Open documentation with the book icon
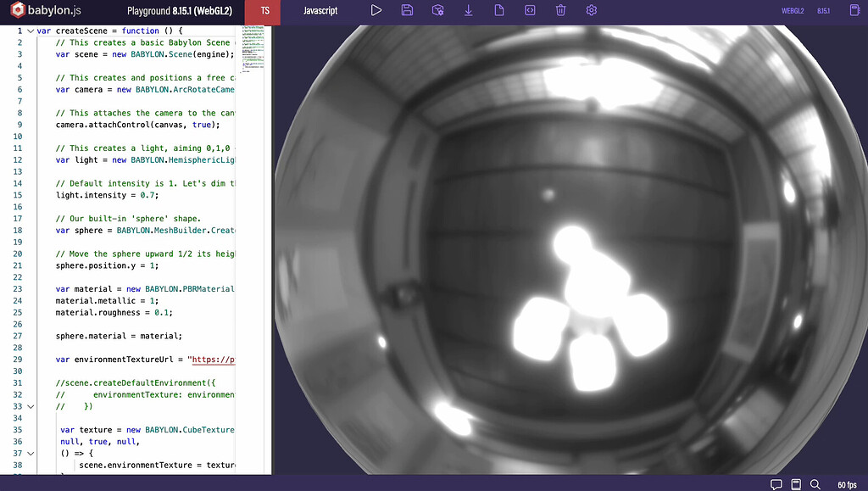The width and height of the screenshot is (868, 491). click(x=796, y=483)
